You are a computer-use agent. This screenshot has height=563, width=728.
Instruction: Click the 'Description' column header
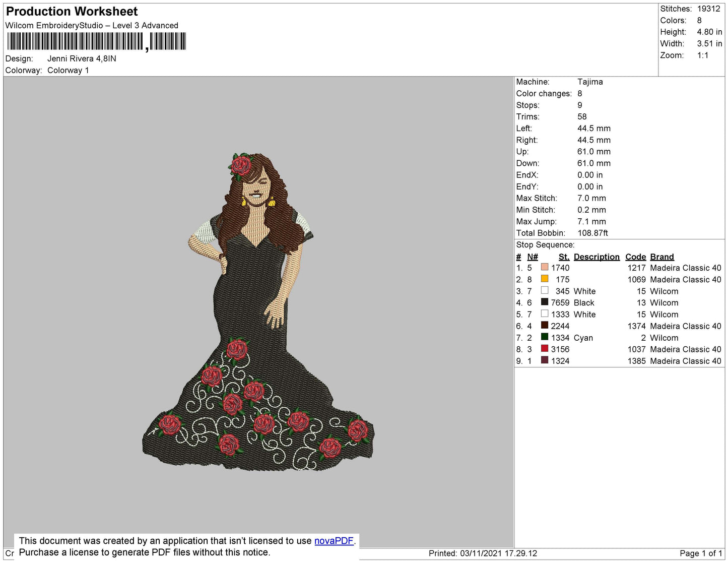pos(597,257)
